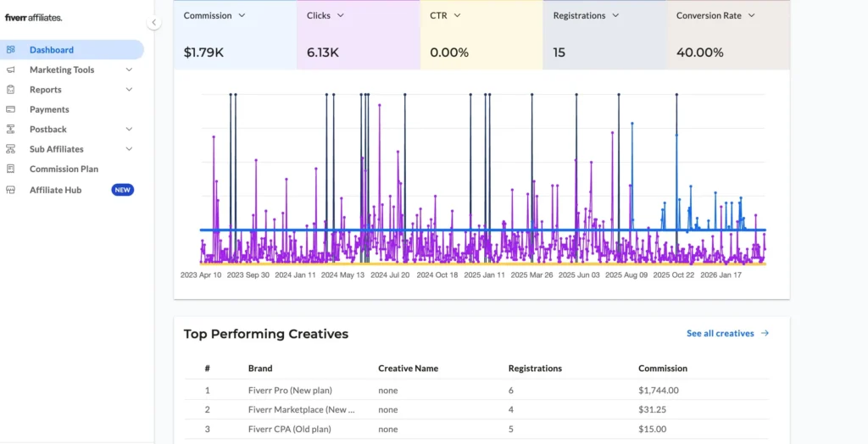Click the 2025 Mar 26 axis label
This screenshot has height=444, width=868.
click(531, 275)
